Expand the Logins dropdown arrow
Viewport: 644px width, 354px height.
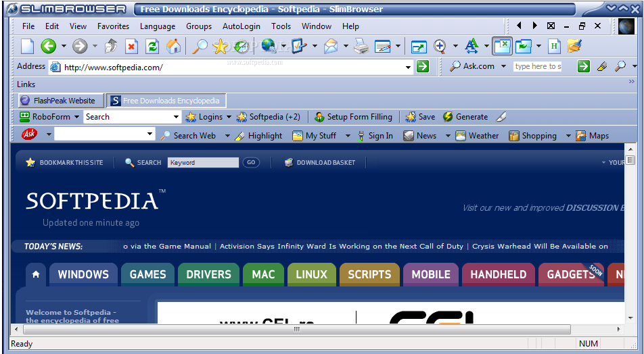pyautogui.click(x=229, y=117)
